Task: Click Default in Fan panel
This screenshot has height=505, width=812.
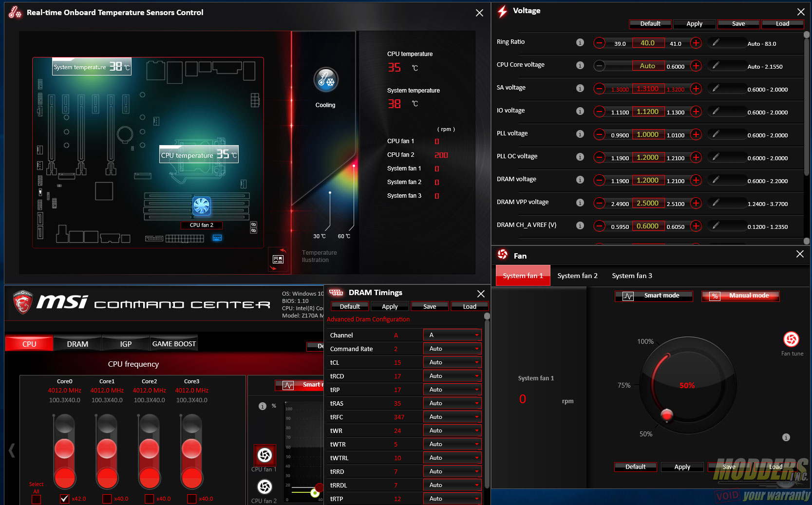Action: click(x=636, y=467)
